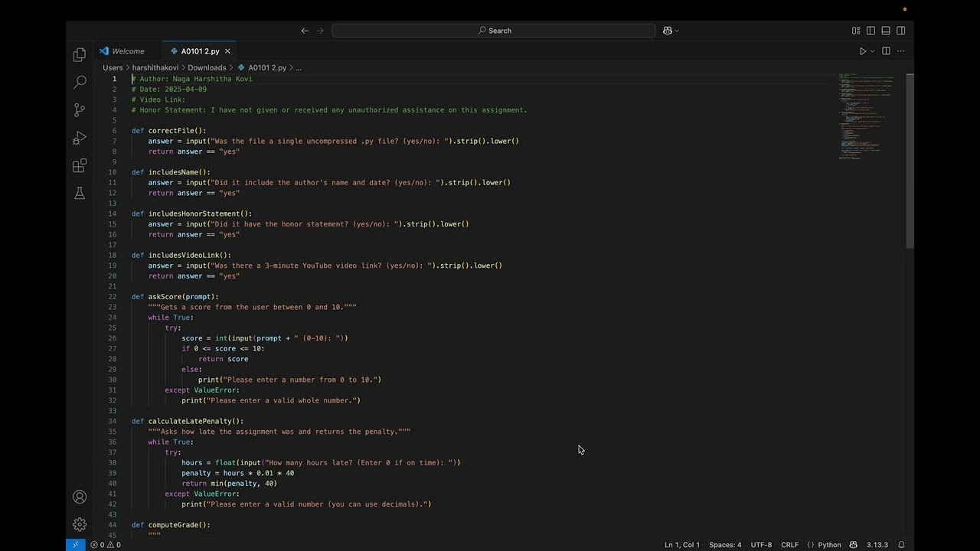Click the editor vertical scrollbar thumb
Screen dimensions: 980x551
(910, 161)
